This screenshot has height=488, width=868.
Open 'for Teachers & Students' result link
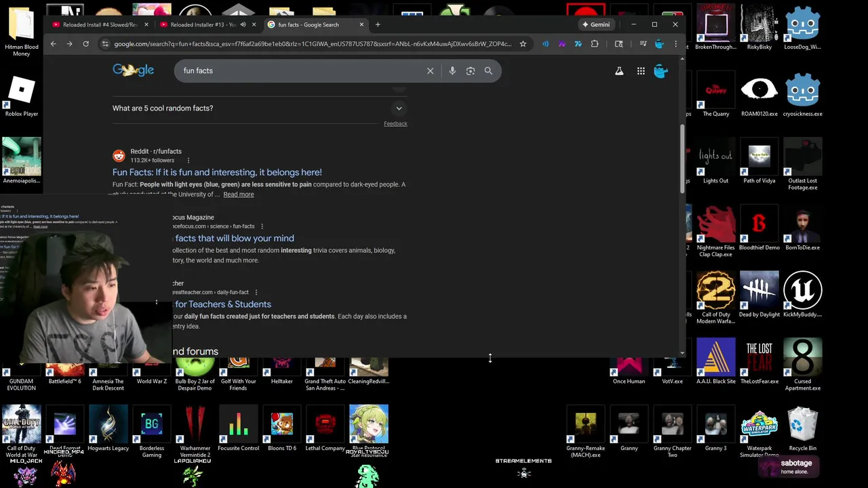point(222,304)
